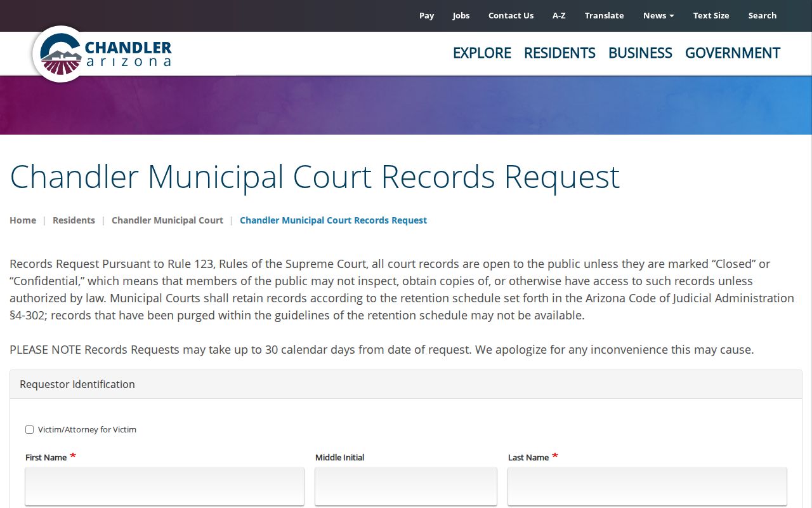Focus the Last Name input field
The height and width of the screenshot is (508, 812).
(648, 486)
